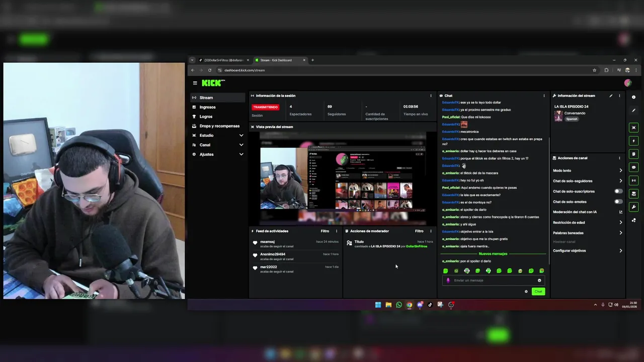
Task: Open chat settings gear icon
Action: coord(526,292)
